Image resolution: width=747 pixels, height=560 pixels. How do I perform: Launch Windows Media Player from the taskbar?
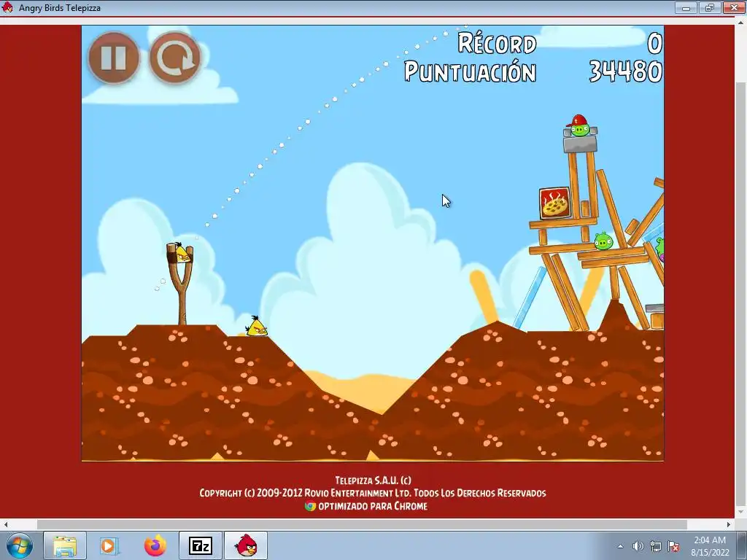[109, 545]
